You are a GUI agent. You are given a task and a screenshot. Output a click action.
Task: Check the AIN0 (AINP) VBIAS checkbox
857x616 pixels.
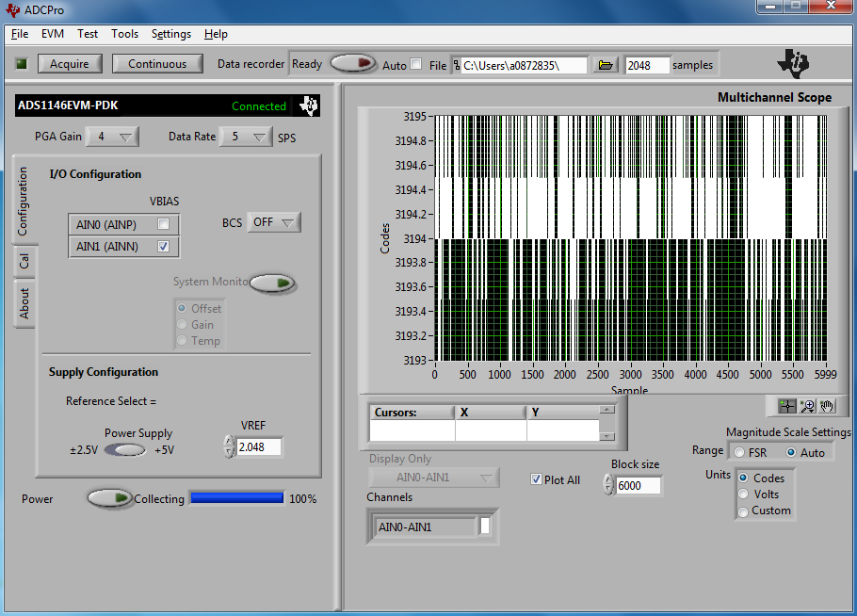click(x=163, y=223)
